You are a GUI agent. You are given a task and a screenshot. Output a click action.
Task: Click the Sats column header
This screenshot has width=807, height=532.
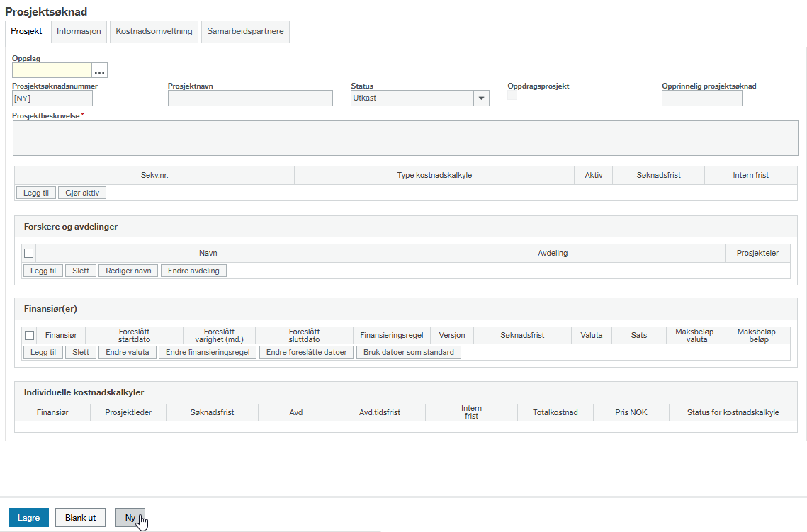click(638, 336)
